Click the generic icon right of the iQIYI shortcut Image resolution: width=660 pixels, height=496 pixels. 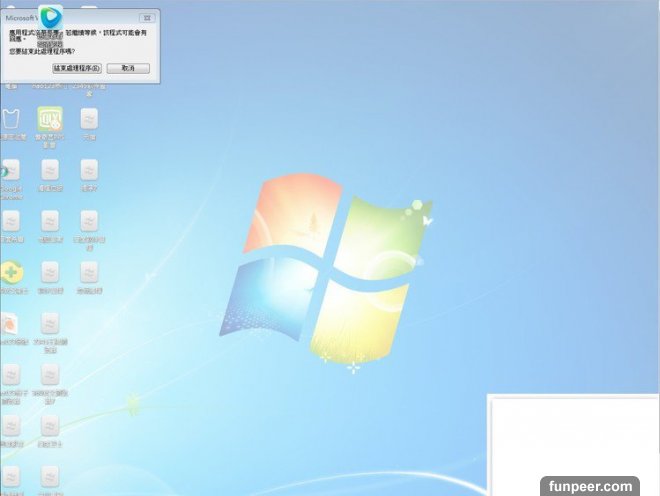coord(89,118)
